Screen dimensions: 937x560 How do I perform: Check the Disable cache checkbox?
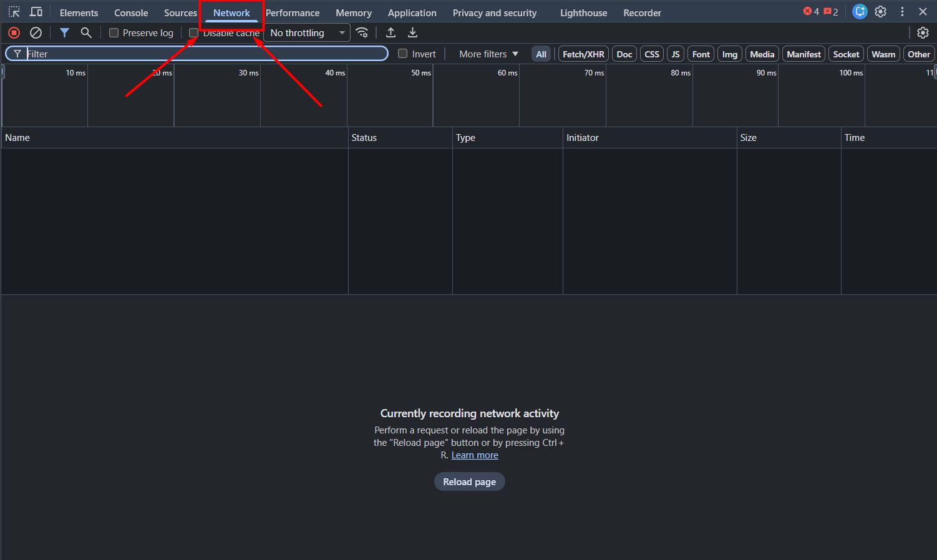click(x=193, y=33)
